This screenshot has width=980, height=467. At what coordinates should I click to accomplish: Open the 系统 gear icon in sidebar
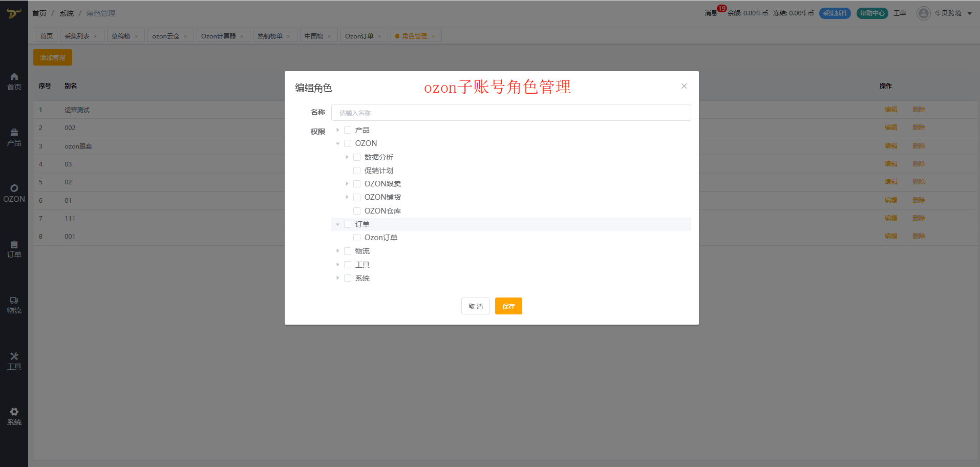(14, 412)
